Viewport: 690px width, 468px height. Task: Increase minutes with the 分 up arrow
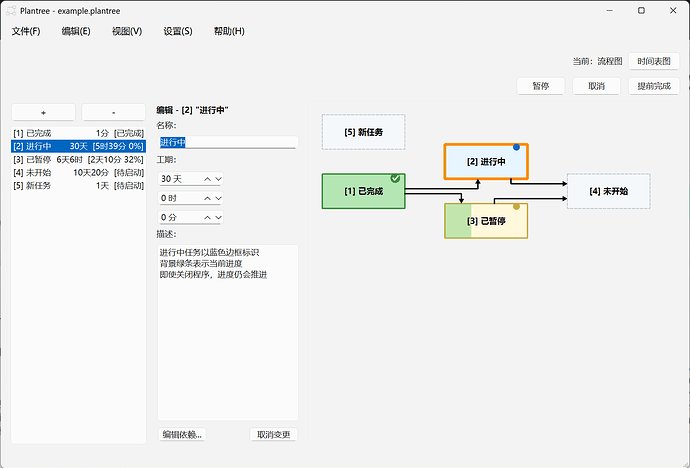207,217
